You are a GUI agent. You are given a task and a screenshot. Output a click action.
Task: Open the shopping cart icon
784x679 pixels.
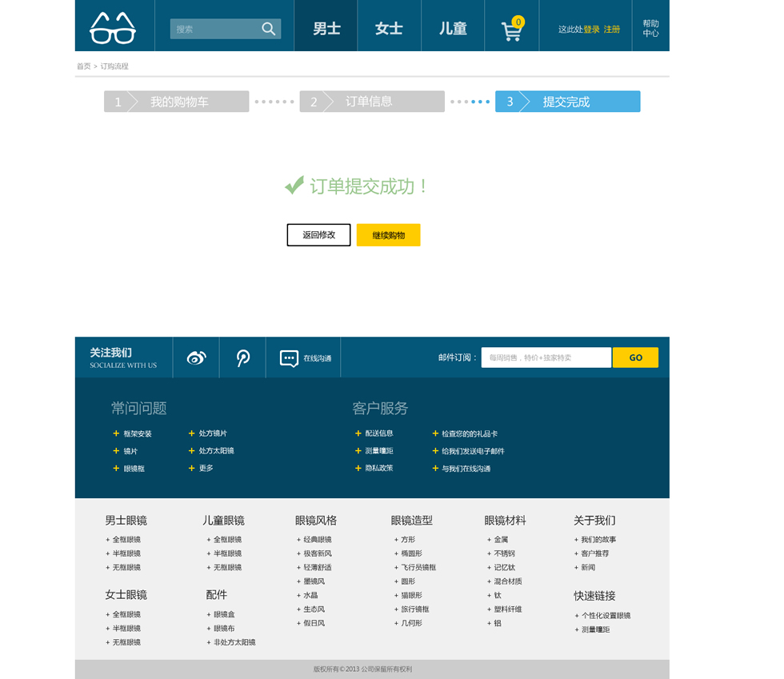point(511,30)
